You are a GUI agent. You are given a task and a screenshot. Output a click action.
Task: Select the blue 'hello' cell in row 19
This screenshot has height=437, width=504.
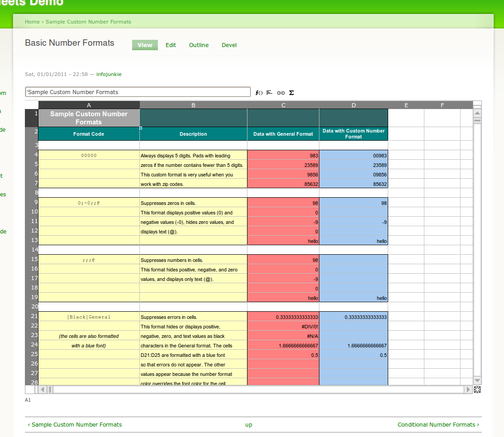(354, 298)
